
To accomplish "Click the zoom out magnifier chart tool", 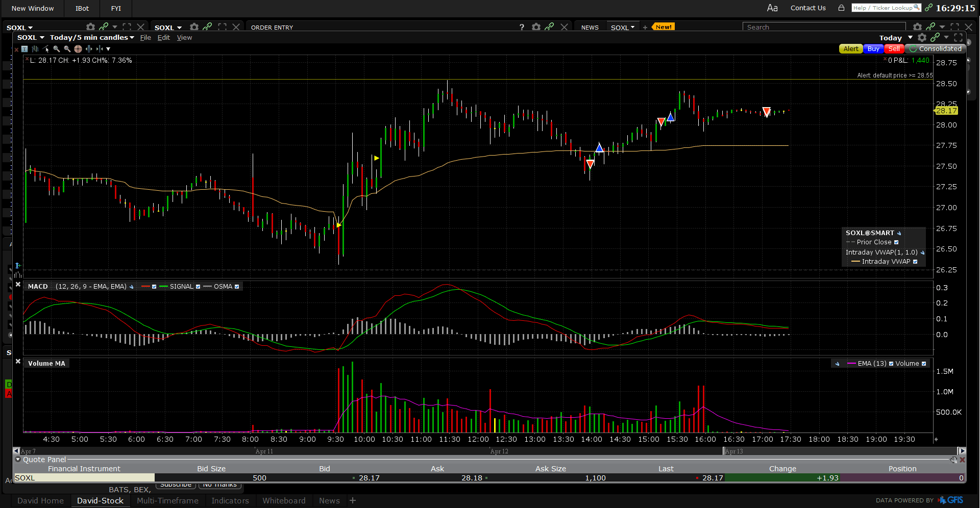I will (67, 49).
